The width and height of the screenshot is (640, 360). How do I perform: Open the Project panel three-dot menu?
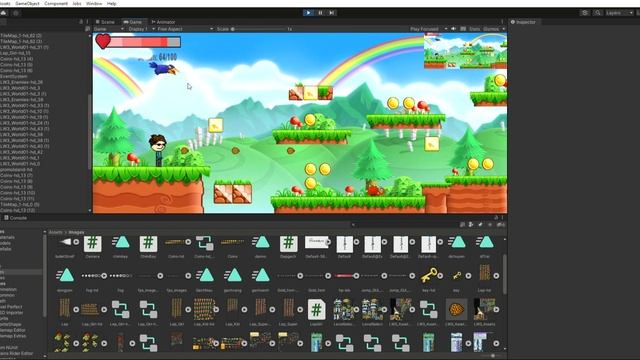pyautogui.click(x=502, y=218)
